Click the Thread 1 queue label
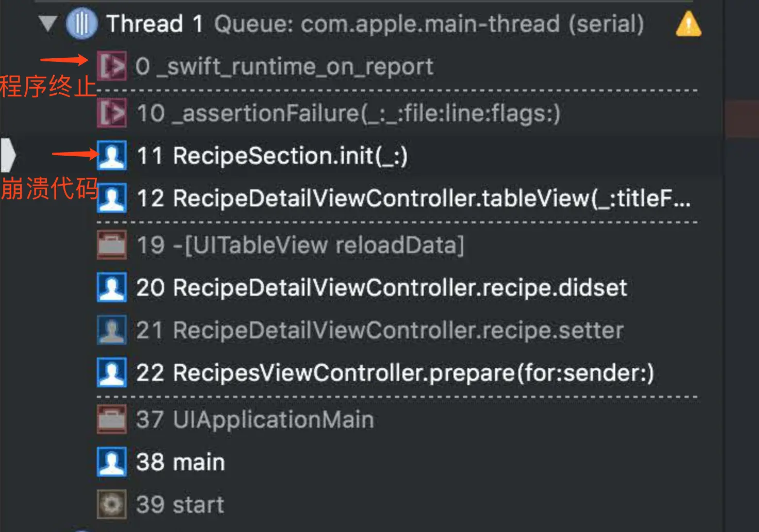Screen dimensions: 759x532 428,24
